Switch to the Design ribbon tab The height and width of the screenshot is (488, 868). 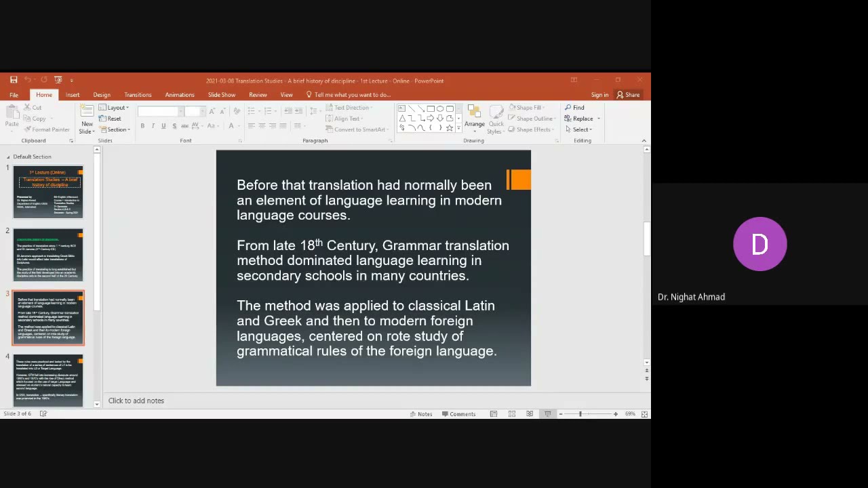coord(102,95)
